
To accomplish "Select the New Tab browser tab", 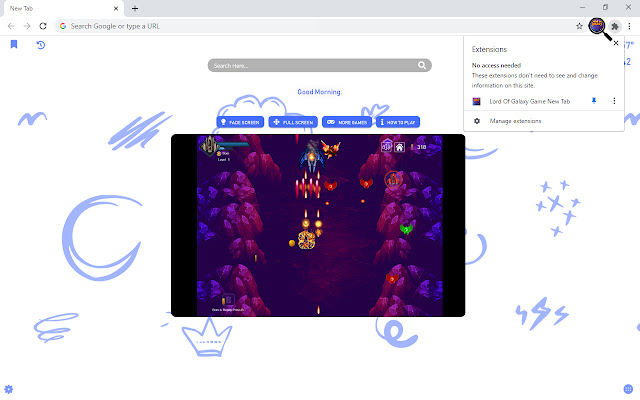I will point(63,9).
